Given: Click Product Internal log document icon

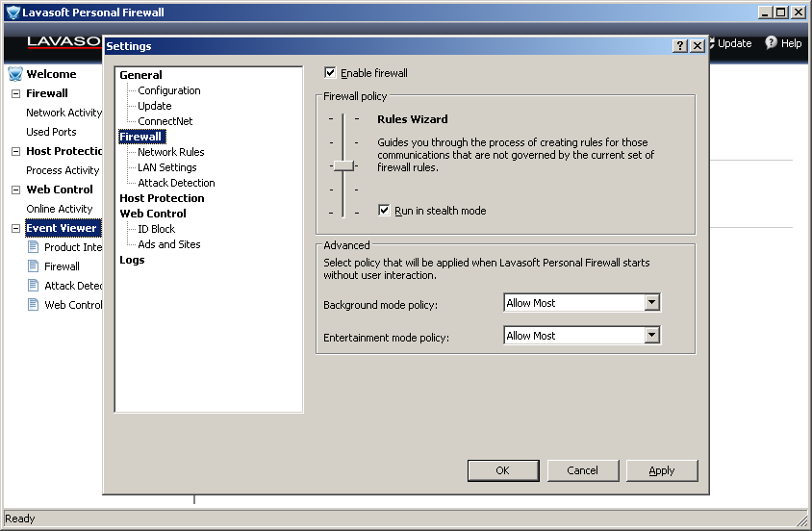Looking at the screenshot, I should (x=33, y=247).
